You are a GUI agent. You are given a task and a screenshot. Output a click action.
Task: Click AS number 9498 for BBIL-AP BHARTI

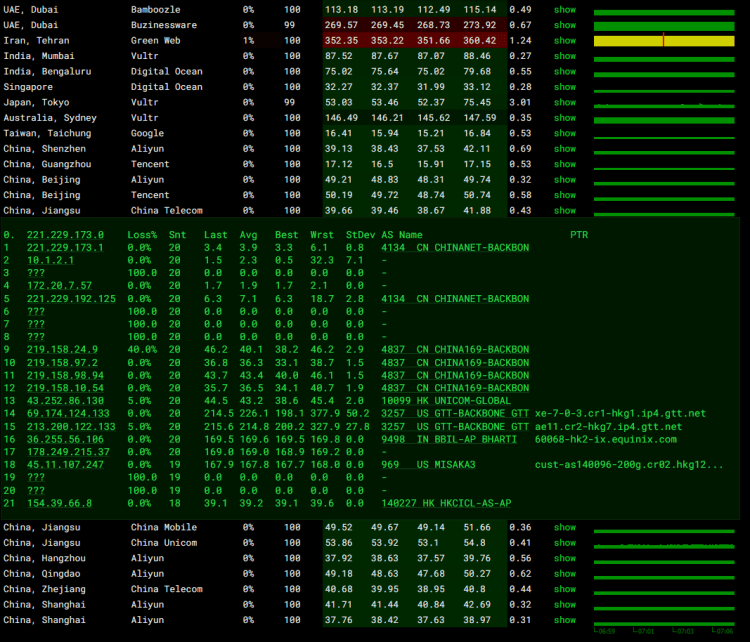393,439
